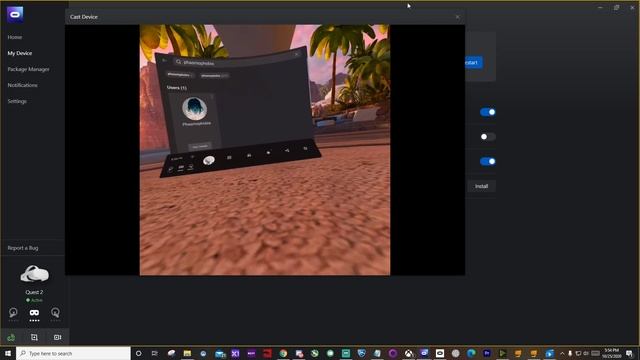Click the right controller status icon
The width and height of the screenshot is (640, 360).
point(55,313)
